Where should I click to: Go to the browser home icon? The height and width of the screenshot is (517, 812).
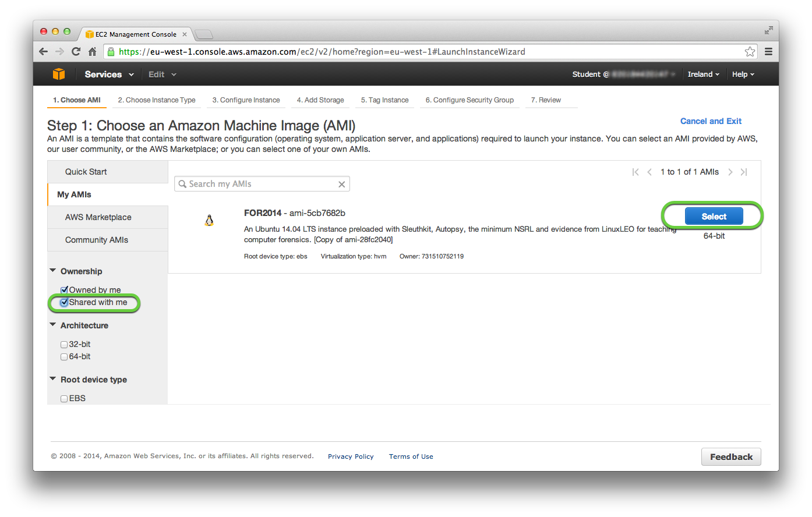pyautogui.click(x=92, y=51)
